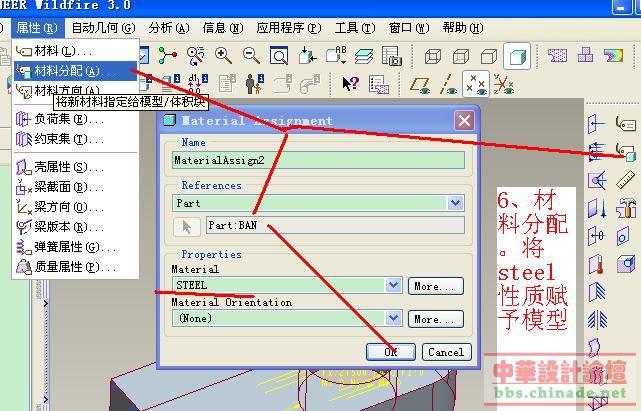Click the MaterialAssign2 name field

pyautogui.click(x=318, y=160)
